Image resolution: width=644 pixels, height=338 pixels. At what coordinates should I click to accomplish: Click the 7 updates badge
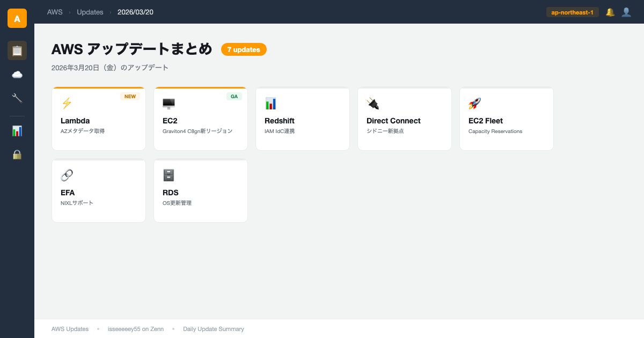pyautogui.click(x=244, y=49)
